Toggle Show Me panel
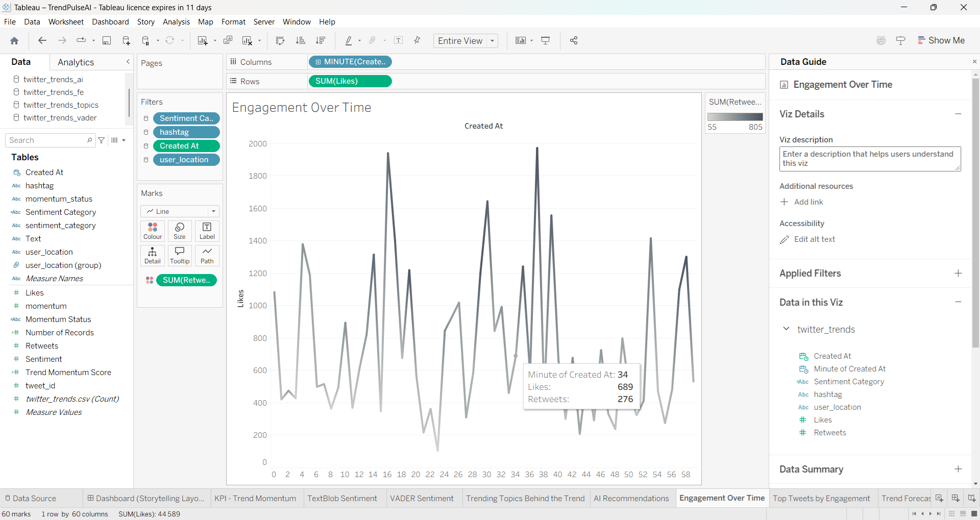This screenshot has width=980, height=520. (941, 40)
